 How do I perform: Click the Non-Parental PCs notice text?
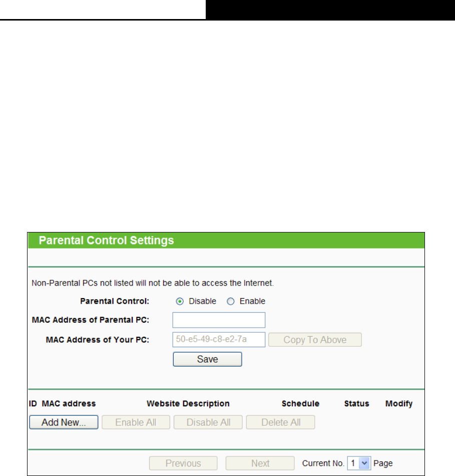click(153, 283)
